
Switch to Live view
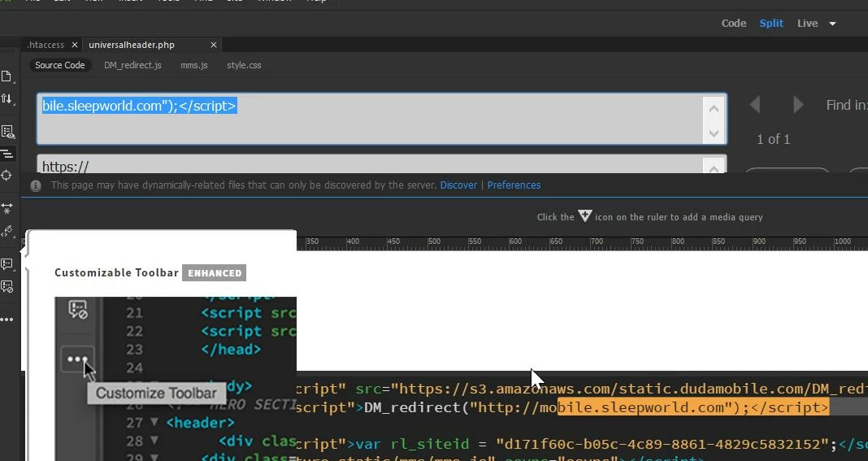click(x=807, y=24)
